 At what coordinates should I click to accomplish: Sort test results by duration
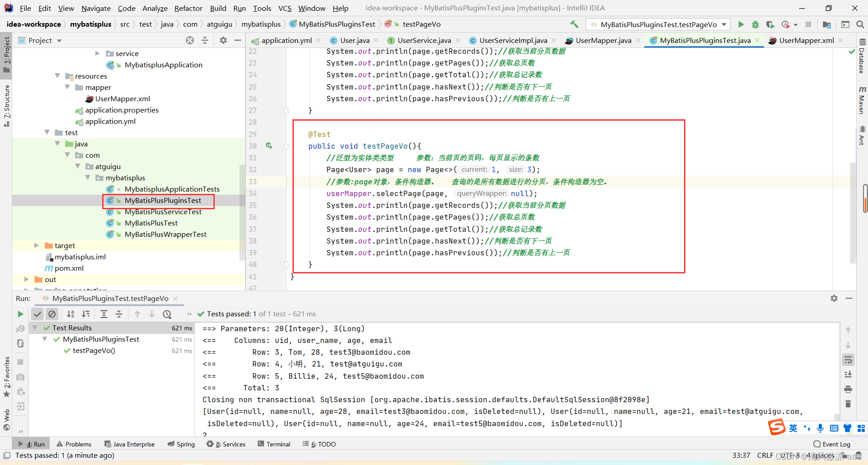click(85, 314)
